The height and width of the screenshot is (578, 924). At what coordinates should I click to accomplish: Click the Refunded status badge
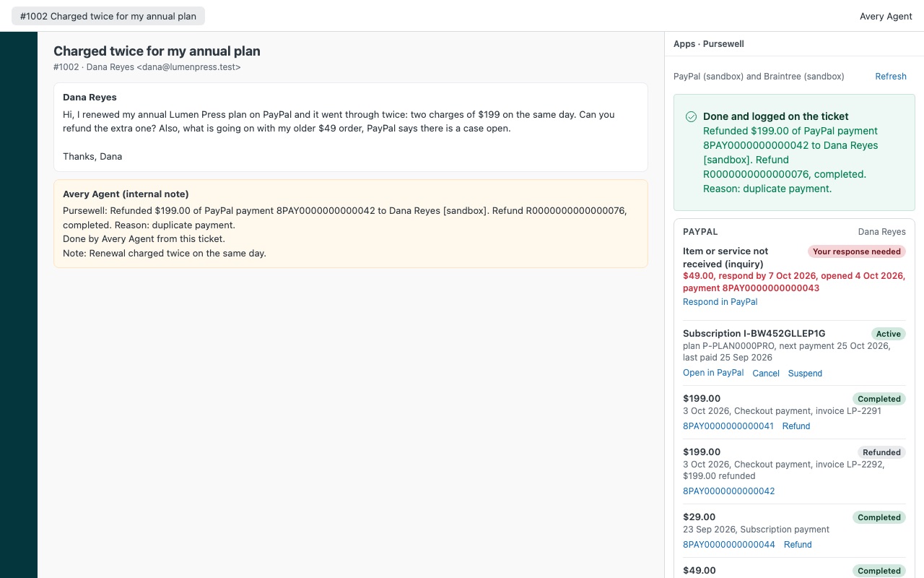pos(881,452)
